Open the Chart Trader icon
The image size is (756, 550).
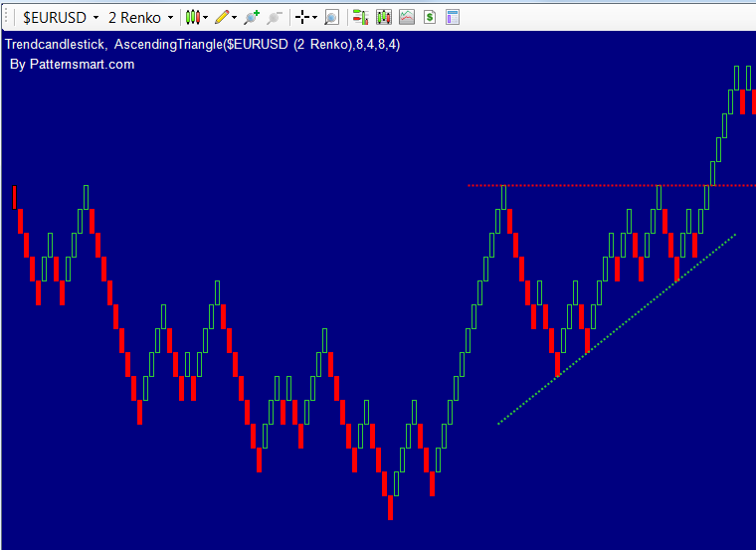(360, 17)
